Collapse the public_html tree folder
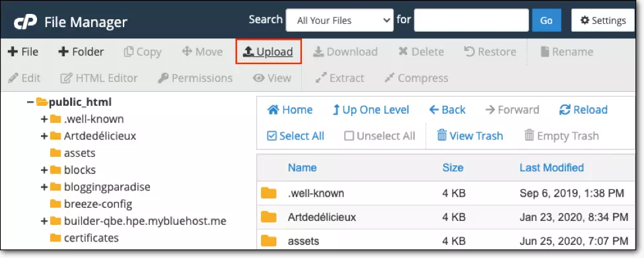The image size is (644, 258). tap(30, 102)
